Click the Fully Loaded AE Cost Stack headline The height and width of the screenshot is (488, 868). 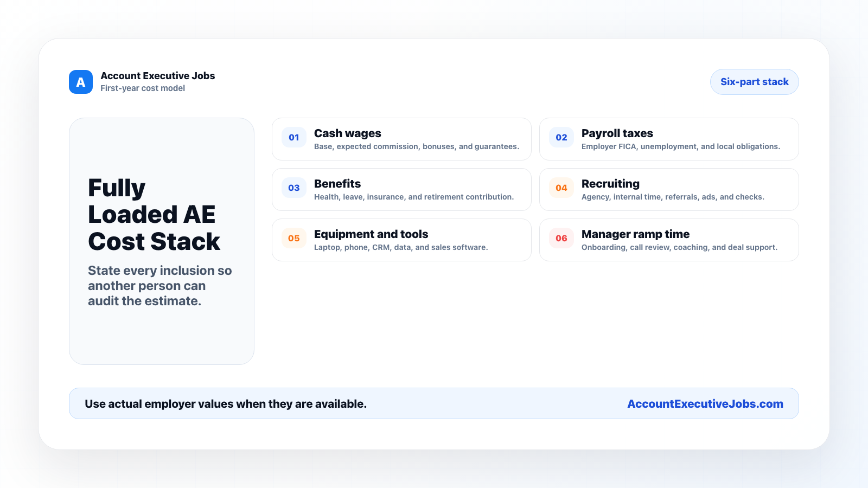(154, 215)
